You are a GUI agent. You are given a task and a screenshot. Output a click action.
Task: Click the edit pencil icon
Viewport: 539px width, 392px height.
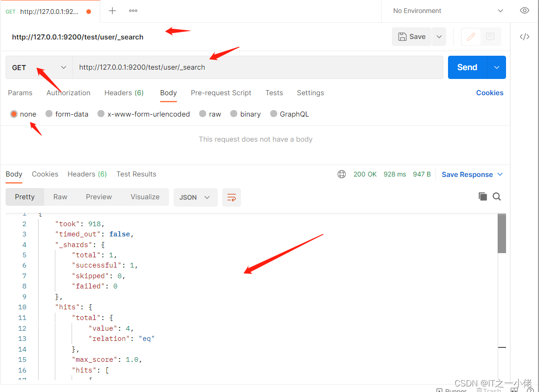(x=471, y=36)
